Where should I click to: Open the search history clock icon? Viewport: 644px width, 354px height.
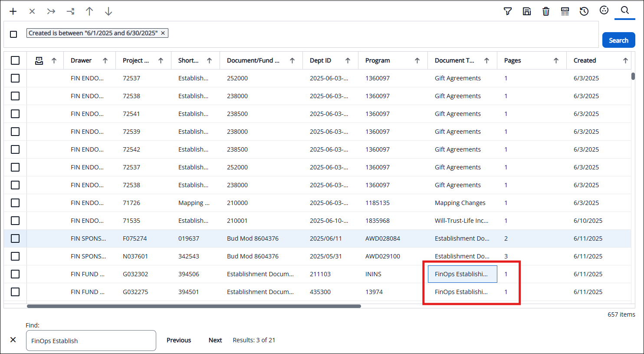pyautogui.click(x=584, y=11)
